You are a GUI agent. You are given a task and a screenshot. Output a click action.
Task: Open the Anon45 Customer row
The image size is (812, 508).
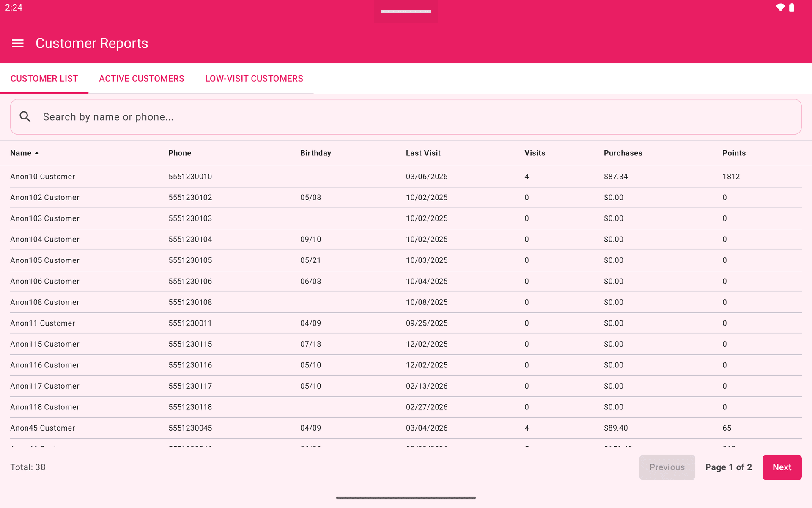point(42,428)
